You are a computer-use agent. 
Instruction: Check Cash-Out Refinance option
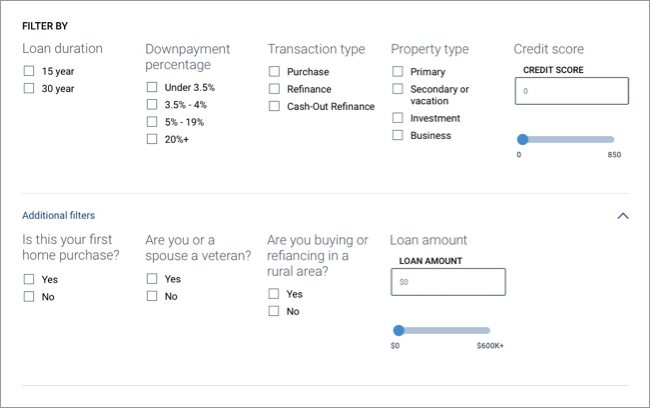[274, 105]
